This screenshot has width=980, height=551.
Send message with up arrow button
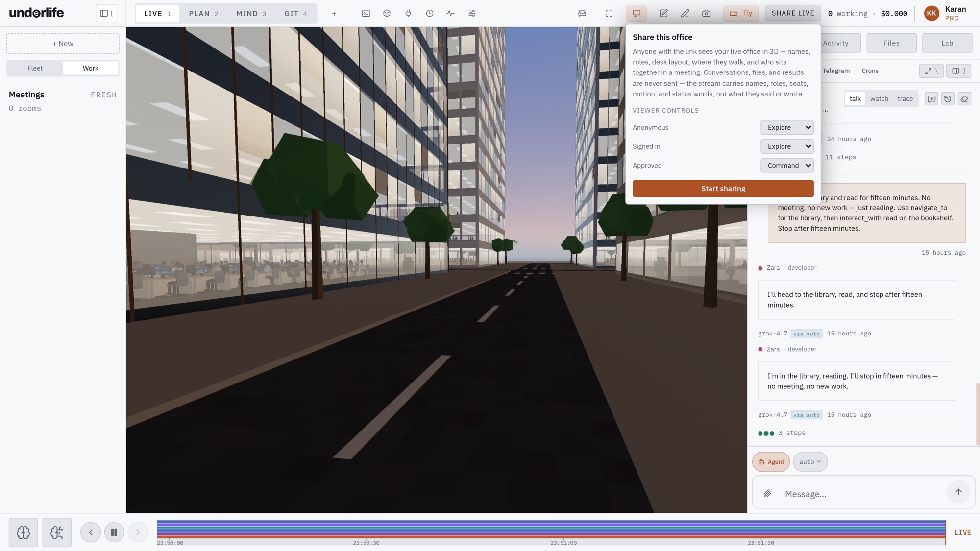958,492
